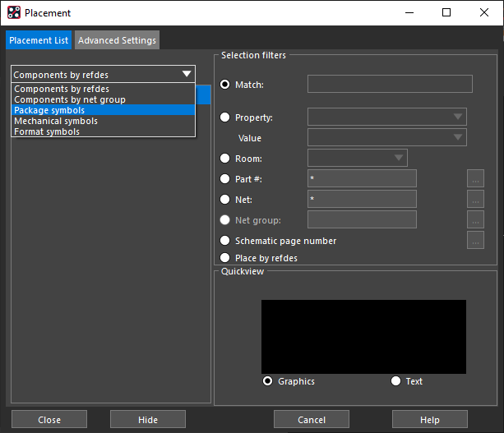Screen dimensions: 504x433
Task: Click the Placement app icon in title bar
Action: pos(14,12)
